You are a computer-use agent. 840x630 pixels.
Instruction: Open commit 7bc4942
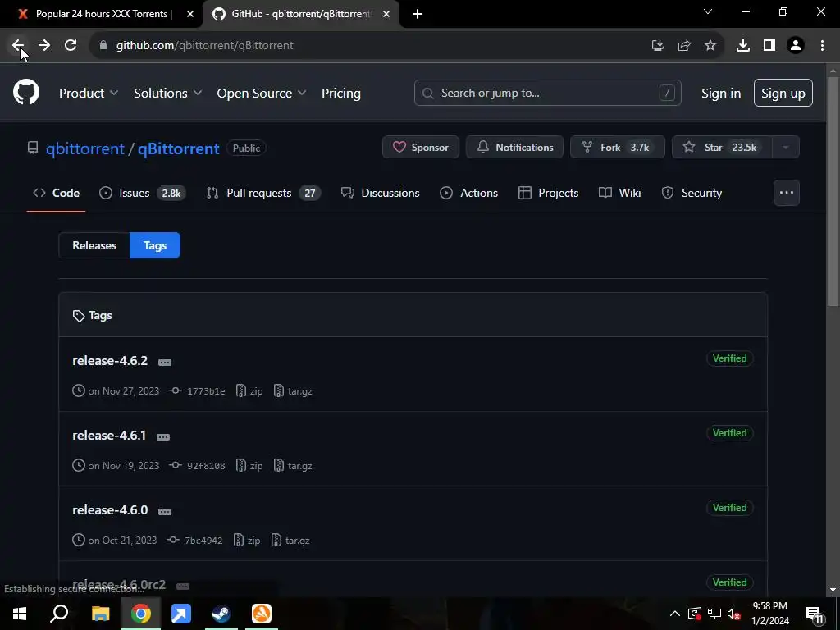coord(203,540)
